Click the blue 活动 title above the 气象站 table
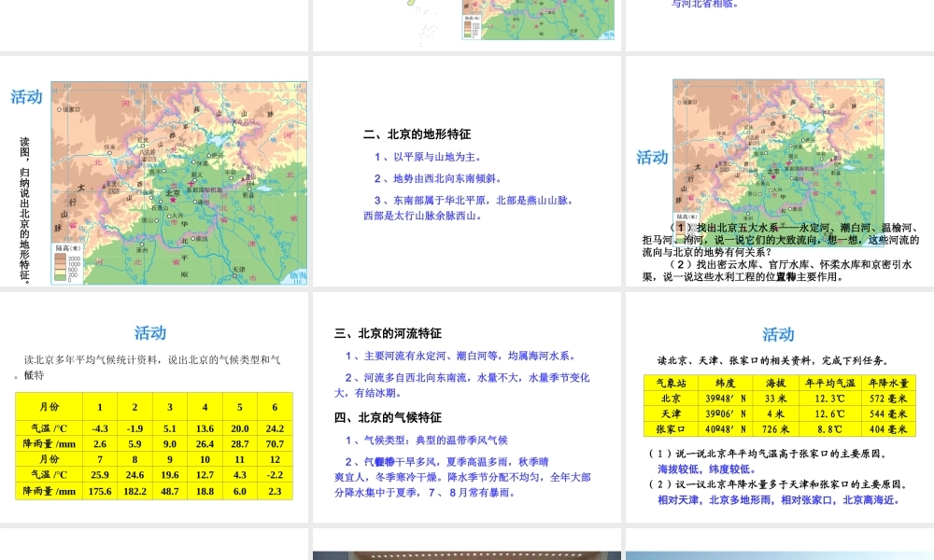Screen dimensions: 934x560 pyautogui.click(x=778, y=334)
